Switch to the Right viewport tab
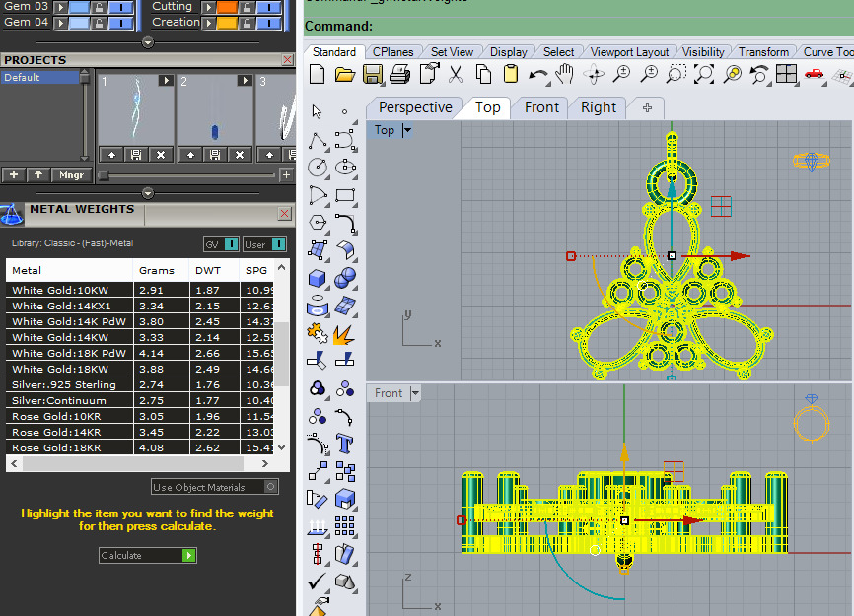Viewport: 854px width, 616px height. pyautogui.click(x=598, y=107)
